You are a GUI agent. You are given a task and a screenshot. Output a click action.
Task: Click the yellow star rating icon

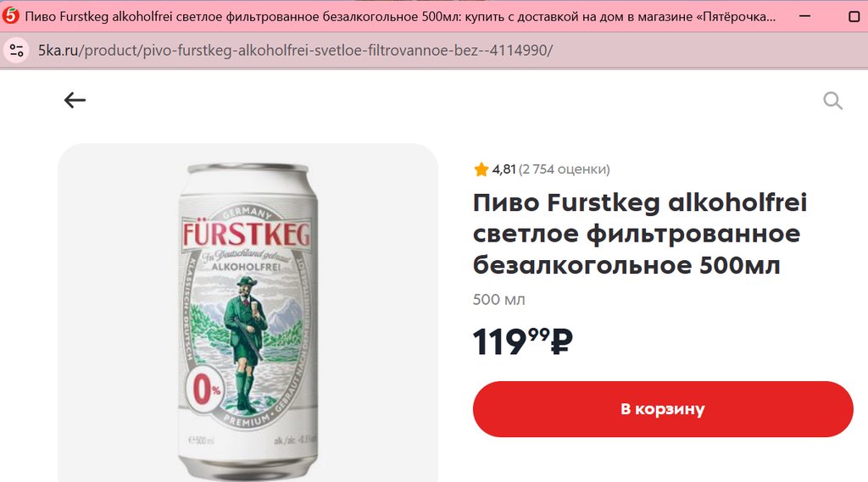pos(481,169)
